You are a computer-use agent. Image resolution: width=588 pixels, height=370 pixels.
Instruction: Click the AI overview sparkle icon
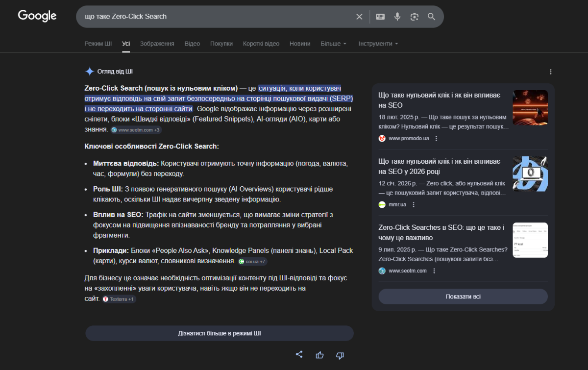point(90,71)
